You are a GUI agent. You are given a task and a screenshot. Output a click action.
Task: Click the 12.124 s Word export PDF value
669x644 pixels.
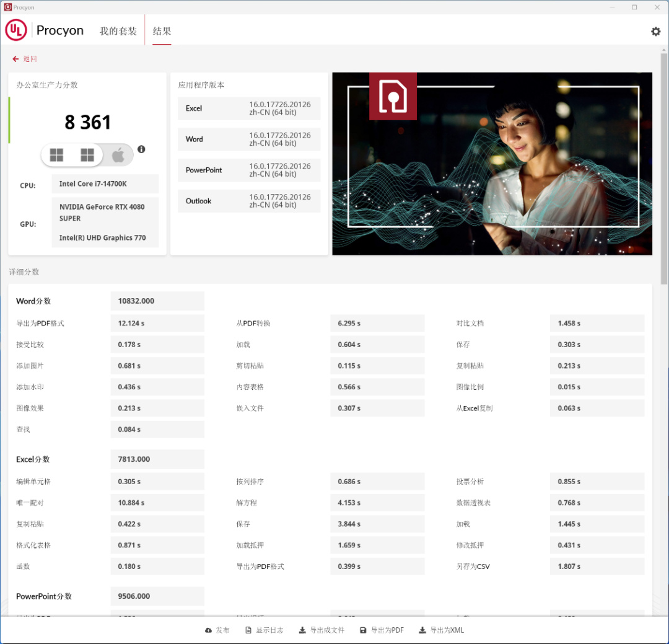(x=157, y=324)
